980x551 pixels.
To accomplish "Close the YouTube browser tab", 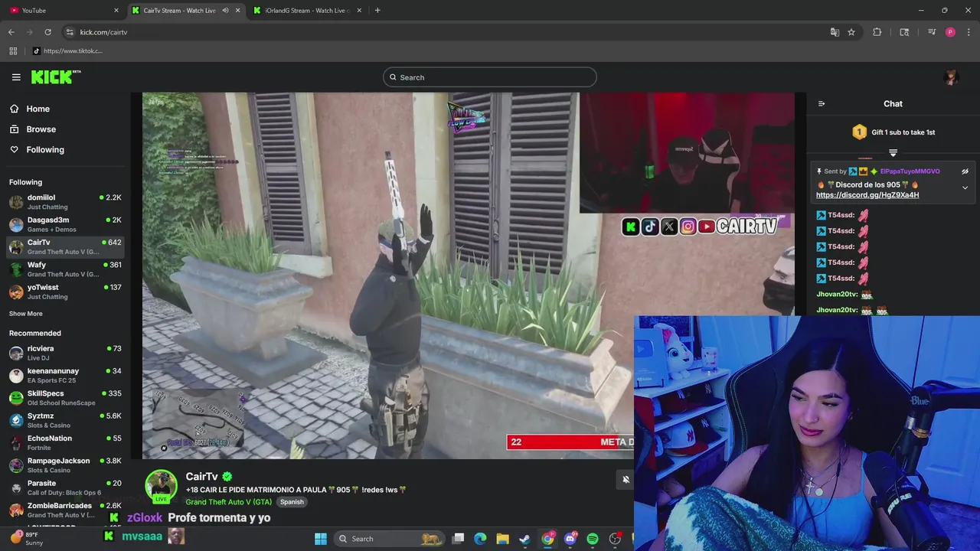I will [x=116, y=11].
